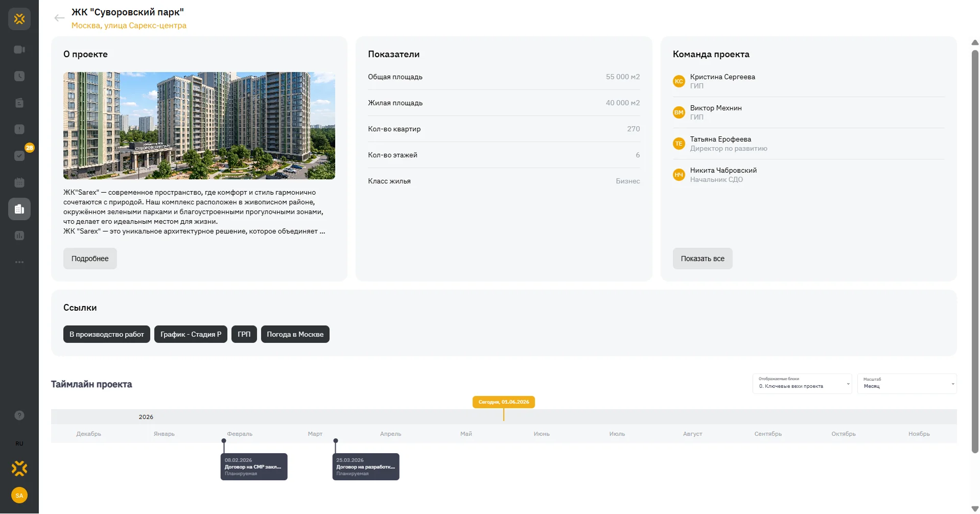Open the Масштаб Месяц dropdown
Viewport: 980px width, 514px height.
pos(907,384)
